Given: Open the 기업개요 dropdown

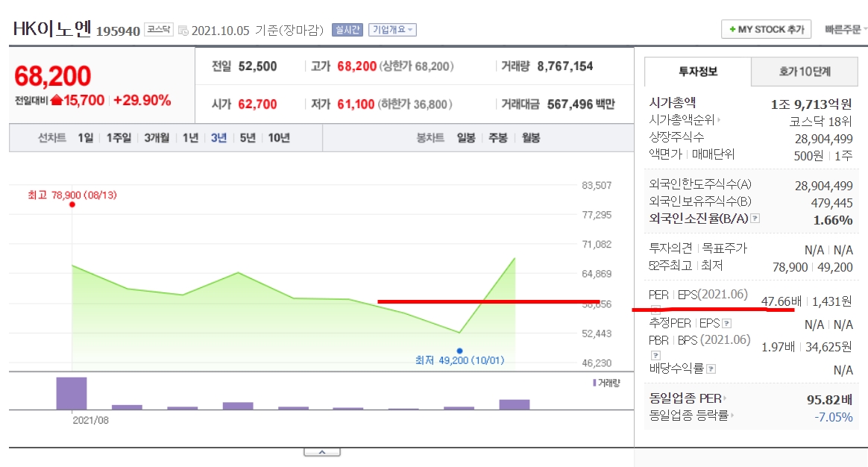Looking at the screenshot, I should 392,30.
